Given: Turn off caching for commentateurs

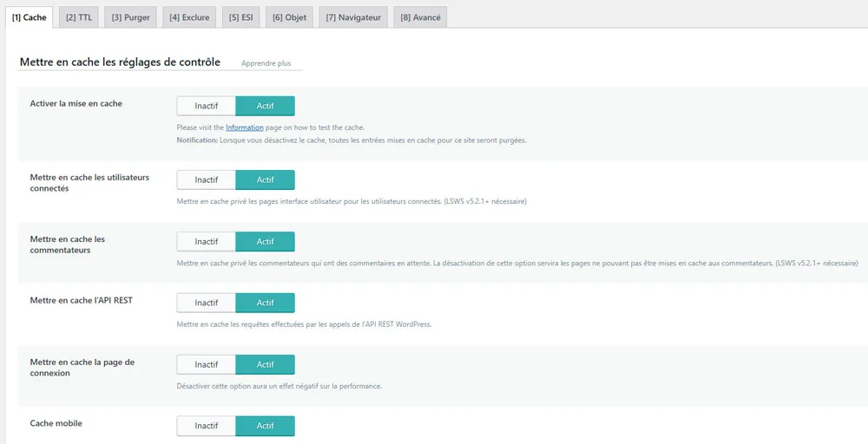Looking at the screenshot, I should coord(207,241).
